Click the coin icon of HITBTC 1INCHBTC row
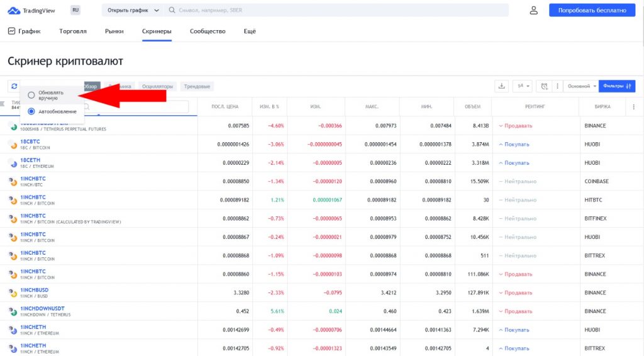The width and height of the screenshot is (644, 356). (13, 200)
